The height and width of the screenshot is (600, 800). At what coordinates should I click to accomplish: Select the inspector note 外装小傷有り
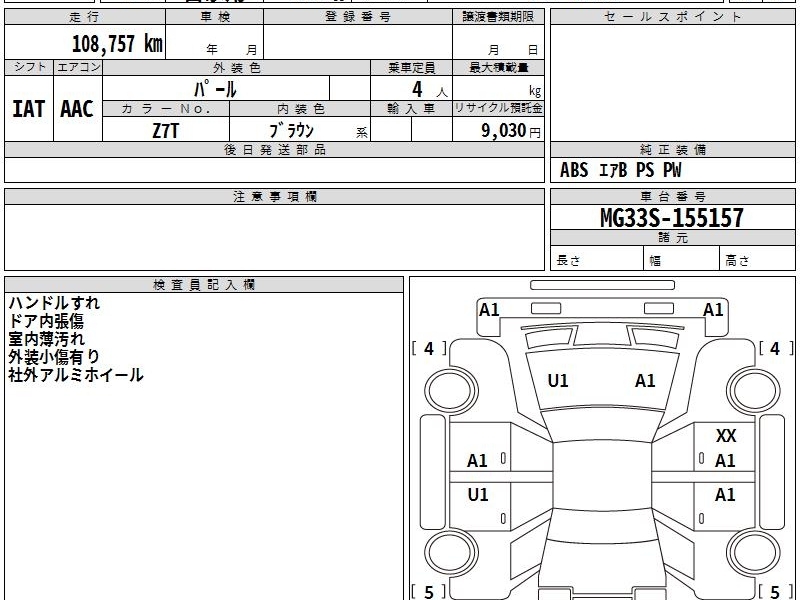click(54, 357)
